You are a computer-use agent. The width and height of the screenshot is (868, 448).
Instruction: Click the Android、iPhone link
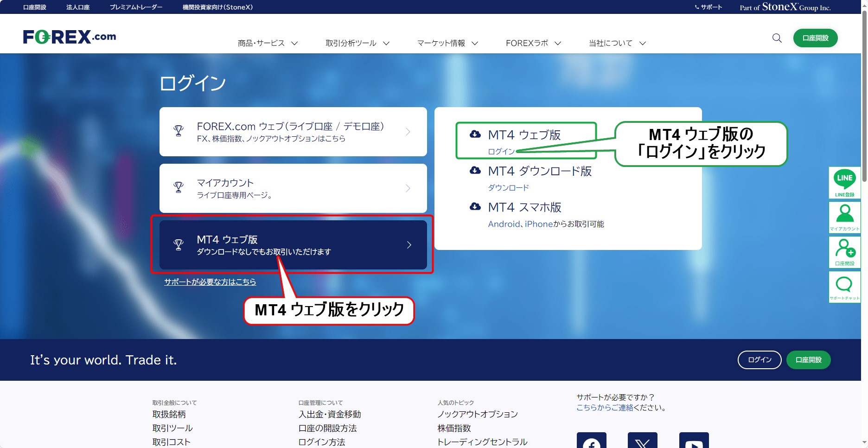coord(520,224)
